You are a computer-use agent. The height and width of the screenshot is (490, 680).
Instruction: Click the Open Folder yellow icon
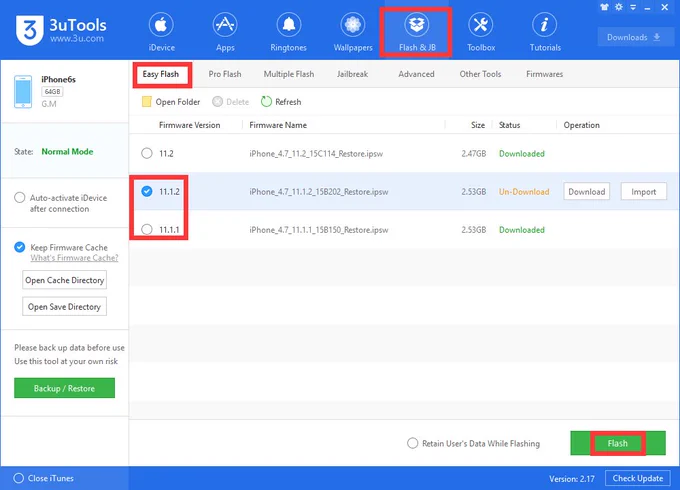point(147,101)
